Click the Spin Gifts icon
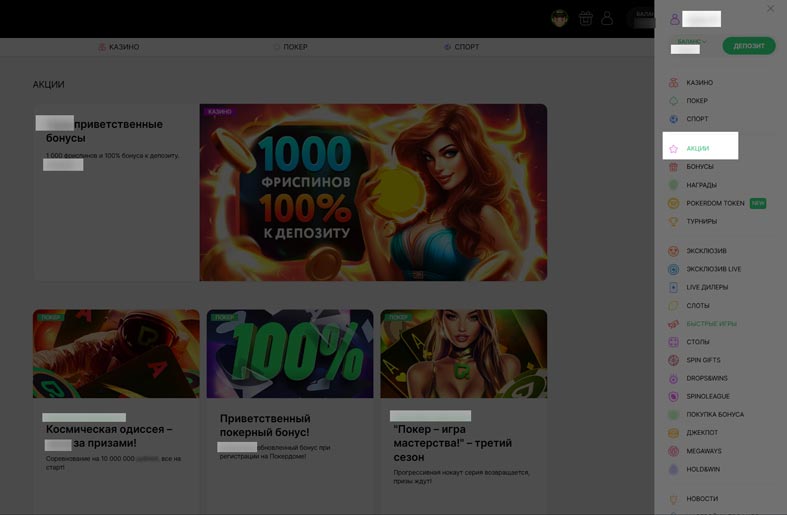Screen dimensions: 787x515 pos(674,360)
